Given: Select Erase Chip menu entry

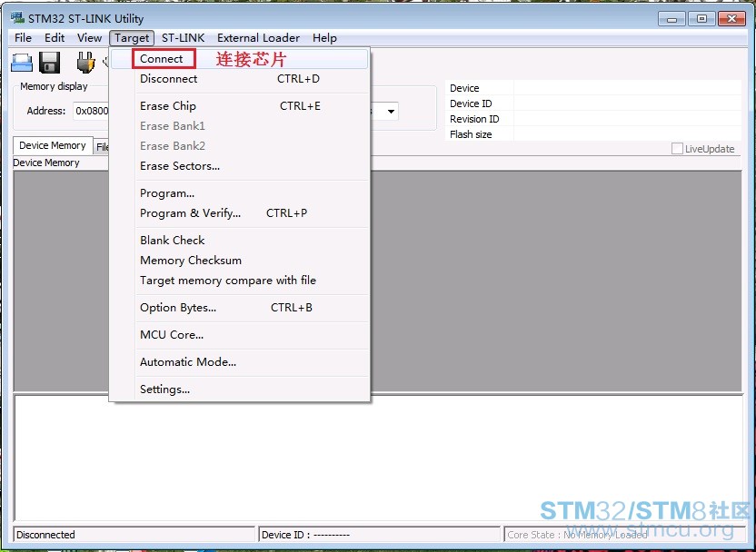Looking at the screenshot, I should click(x=240, y=106).
